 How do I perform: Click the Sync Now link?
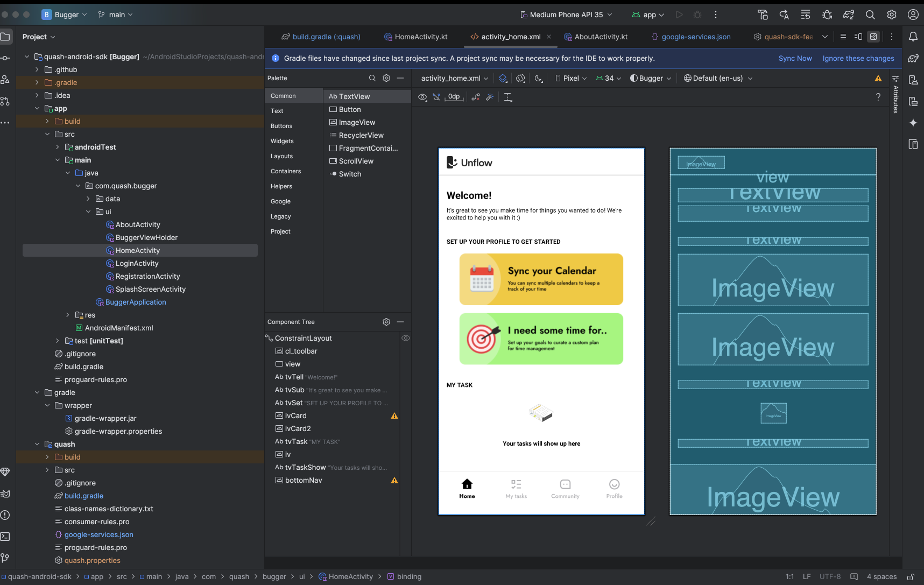coord(795,58)
